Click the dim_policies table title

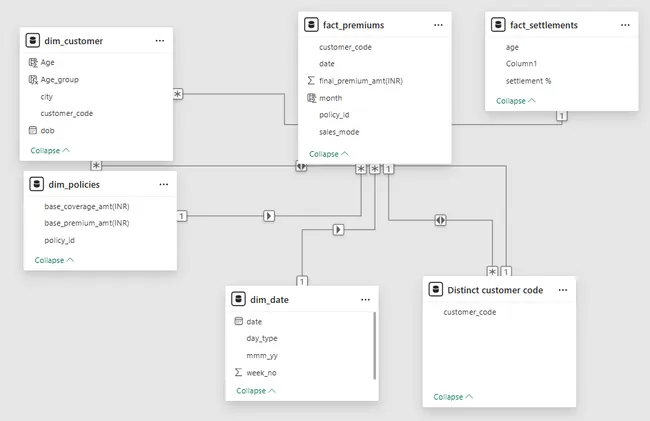pyautogui.click(x=74, y=184)
